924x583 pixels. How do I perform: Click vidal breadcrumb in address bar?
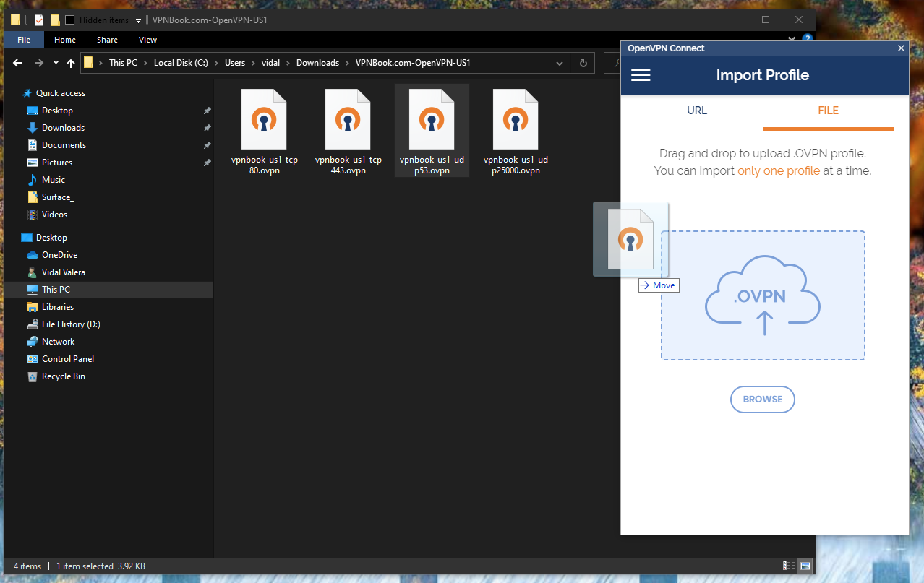(x=271, y=63)
